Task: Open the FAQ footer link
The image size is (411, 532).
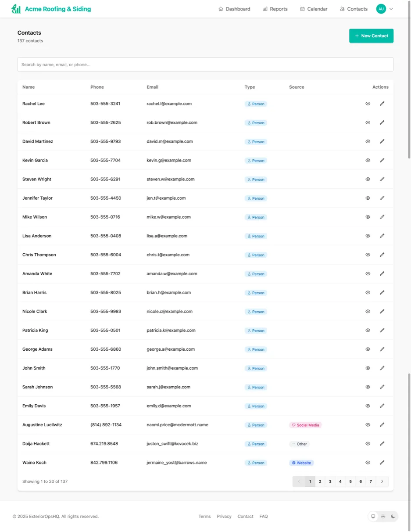Action: tap(263, 516)
